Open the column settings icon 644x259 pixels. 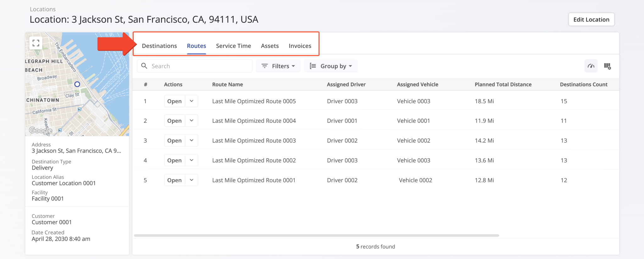point(608,66)
